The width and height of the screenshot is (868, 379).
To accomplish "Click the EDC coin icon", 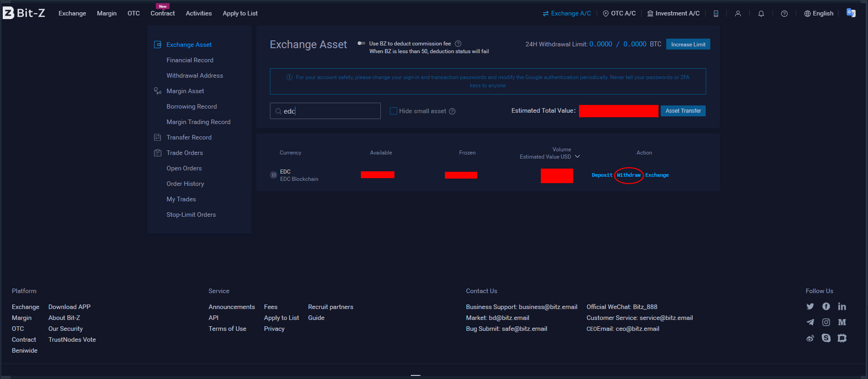I will (274, 175).
